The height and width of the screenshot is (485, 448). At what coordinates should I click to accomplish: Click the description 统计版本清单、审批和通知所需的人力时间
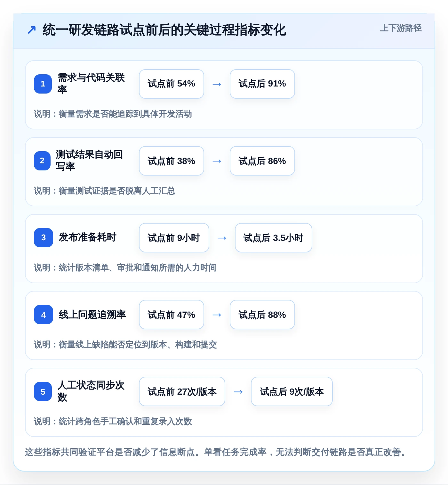click(138, 268)
